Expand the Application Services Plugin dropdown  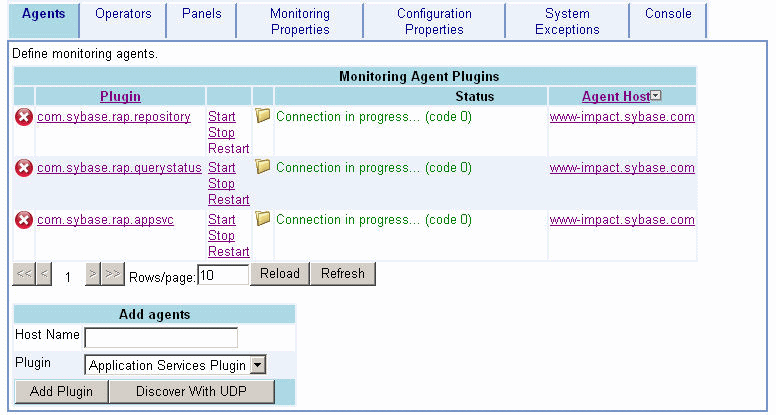point(257,365)
